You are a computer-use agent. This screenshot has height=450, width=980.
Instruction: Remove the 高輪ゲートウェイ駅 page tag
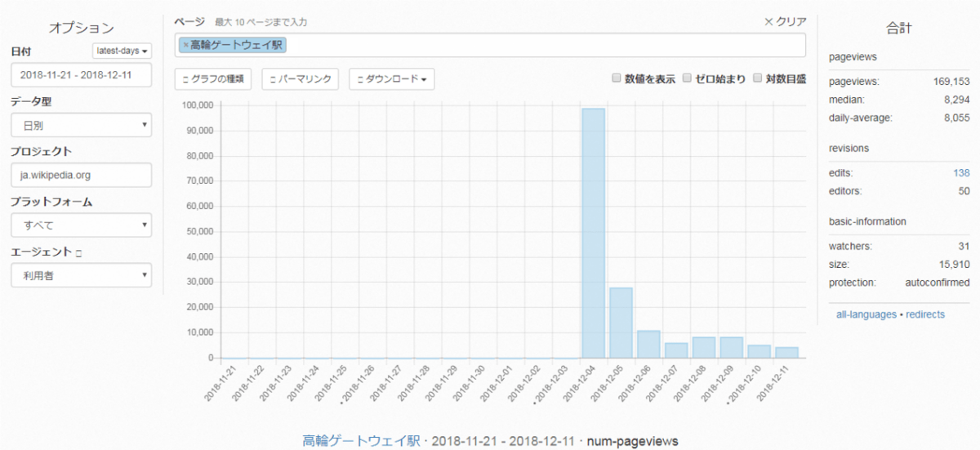coord(185,46)
